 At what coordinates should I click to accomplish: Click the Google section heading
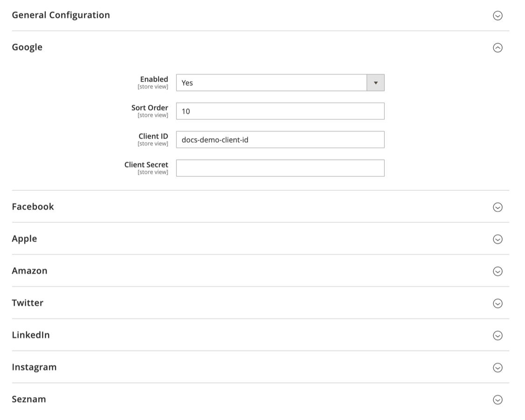[x=27, y=47]
